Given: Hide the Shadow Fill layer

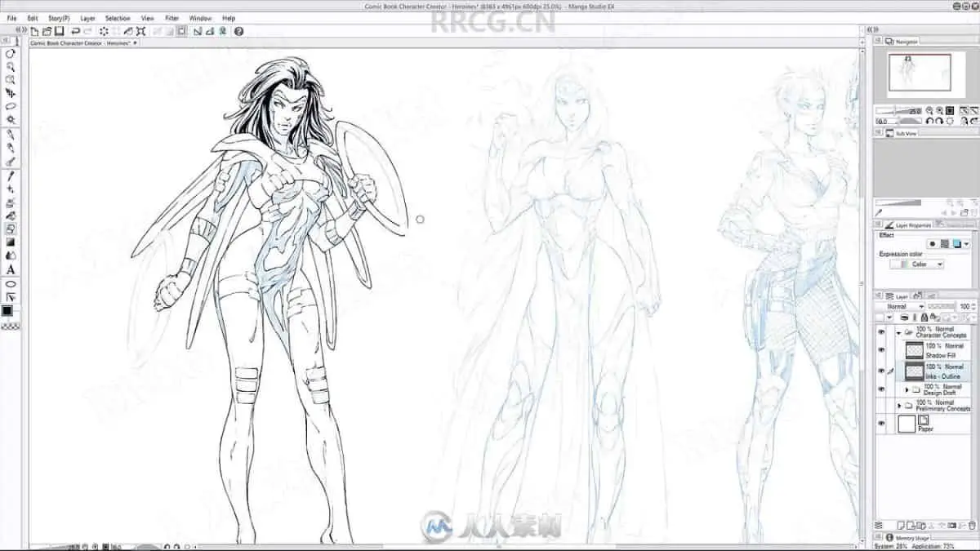Looking at the screenshot, I should (x=880, y=350).
